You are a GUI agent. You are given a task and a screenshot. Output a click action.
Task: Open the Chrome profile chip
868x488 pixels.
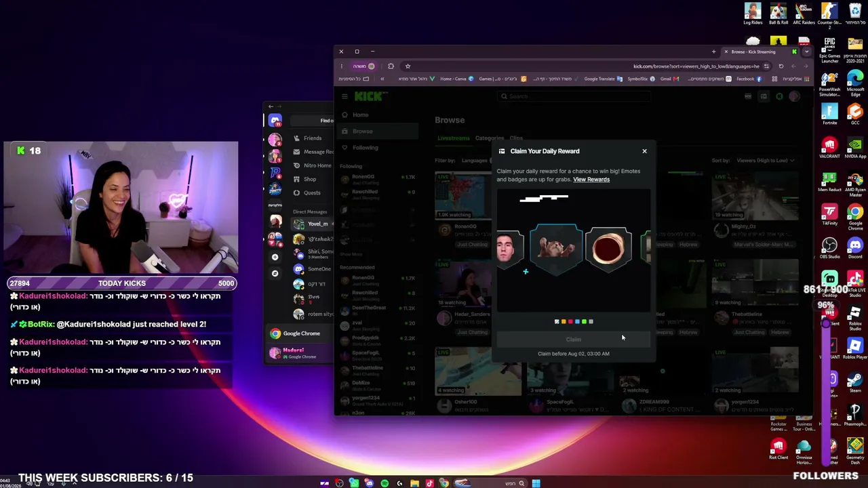click(x=363, y=66)
